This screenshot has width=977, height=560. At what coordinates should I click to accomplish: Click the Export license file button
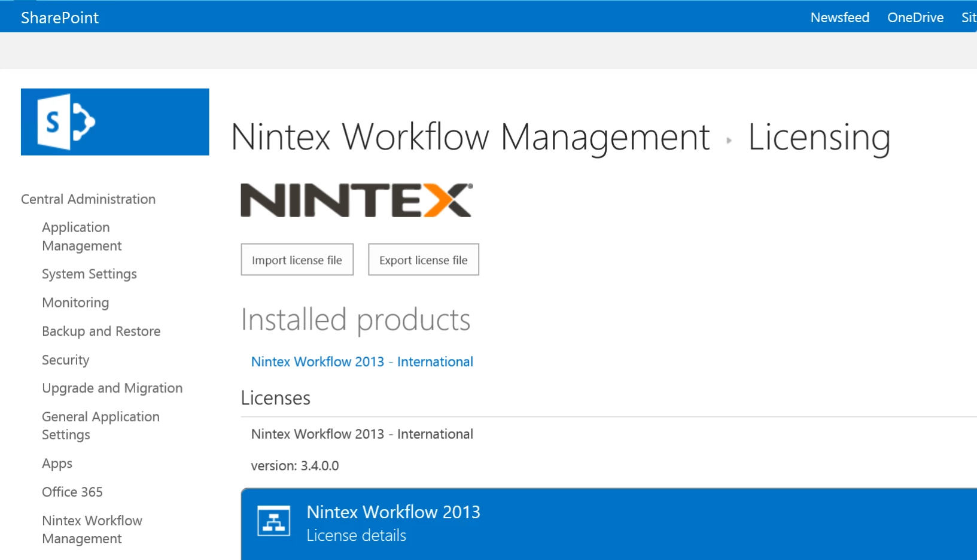[424, 260]
